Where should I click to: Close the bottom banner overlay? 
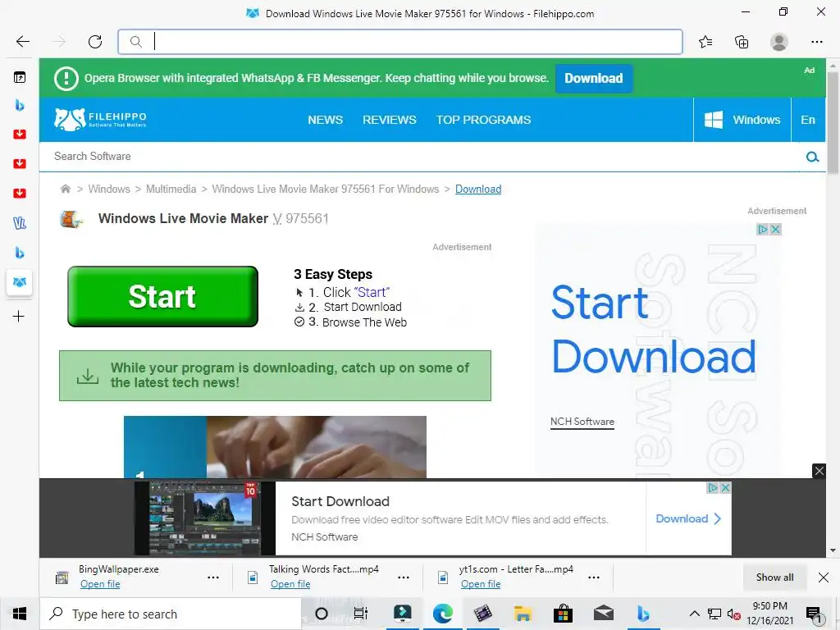click(x=819, y=471)
